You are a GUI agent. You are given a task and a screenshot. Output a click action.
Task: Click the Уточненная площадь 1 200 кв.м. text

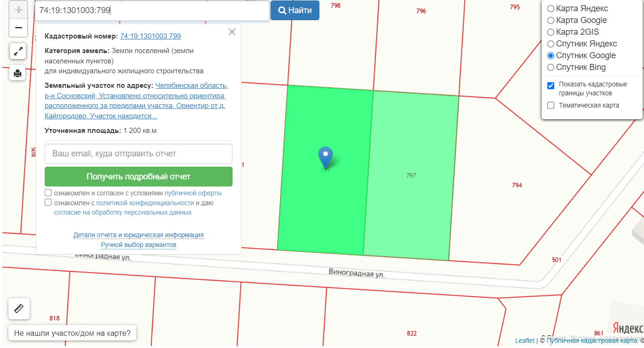pyautogui.click(x=101, y=131)
